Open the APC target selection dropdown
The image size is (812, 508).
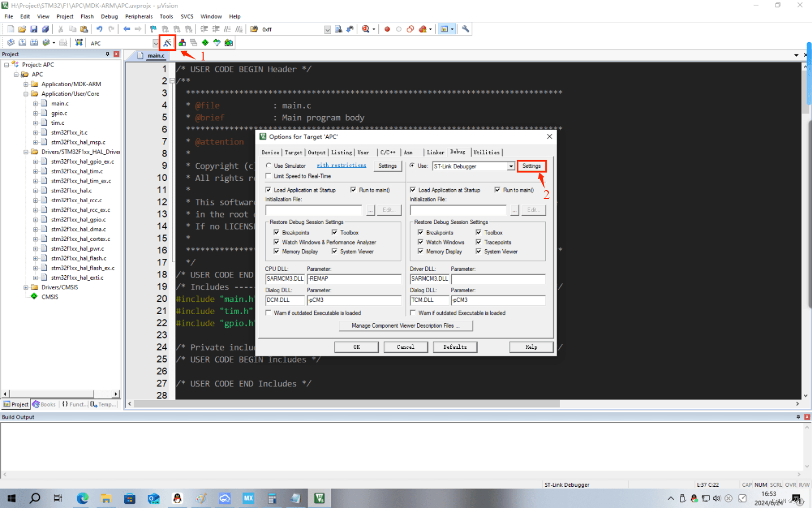click(x=156, y=43)
